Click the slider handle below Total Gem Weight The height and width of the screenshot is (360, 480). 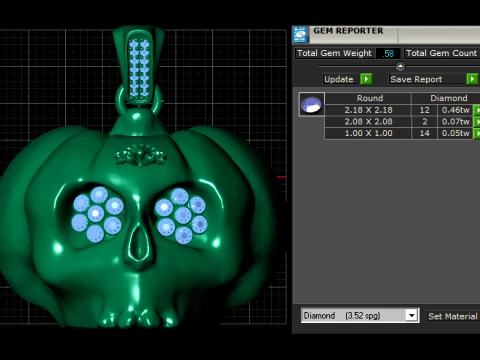400,66
